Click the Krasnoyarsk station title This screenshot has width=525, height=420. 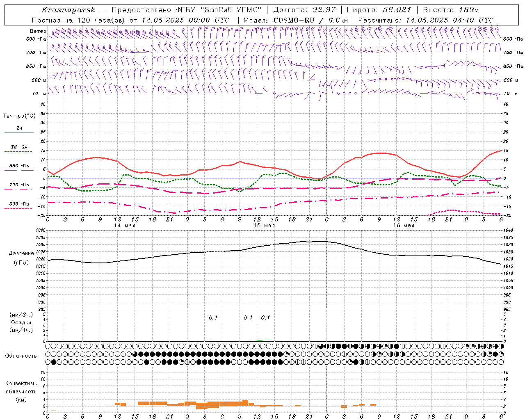[x=68, y=10]
